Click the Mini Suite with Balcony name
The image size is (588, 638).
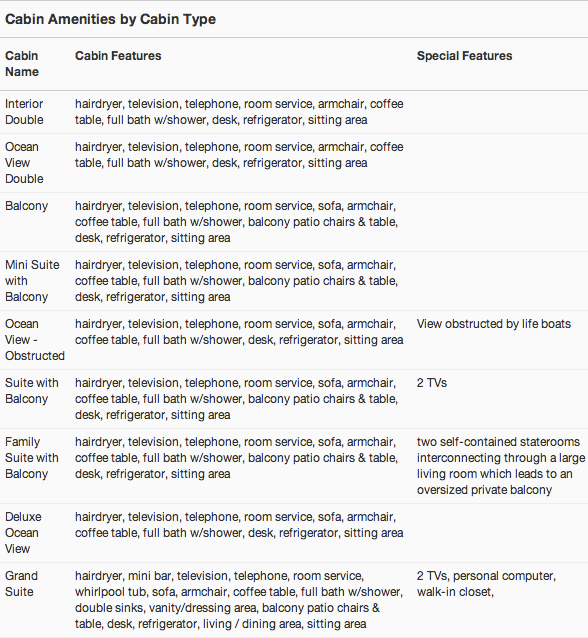(32, 281)
